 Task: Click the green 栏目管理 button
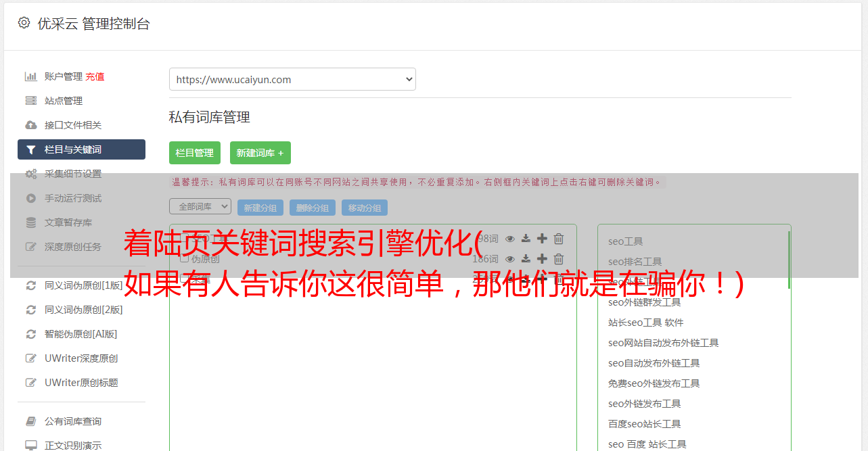pos(195,153)
